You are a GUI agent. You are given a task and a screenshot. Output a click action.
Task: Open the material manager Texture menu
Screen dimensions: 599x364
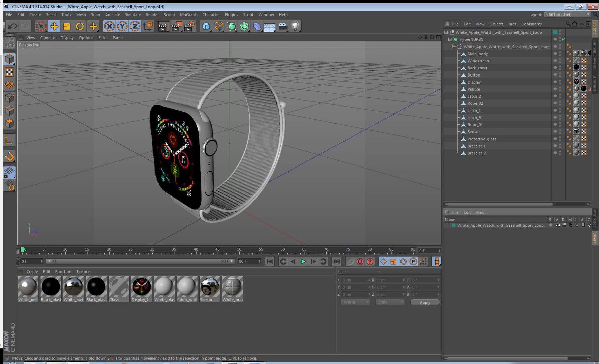83,272
